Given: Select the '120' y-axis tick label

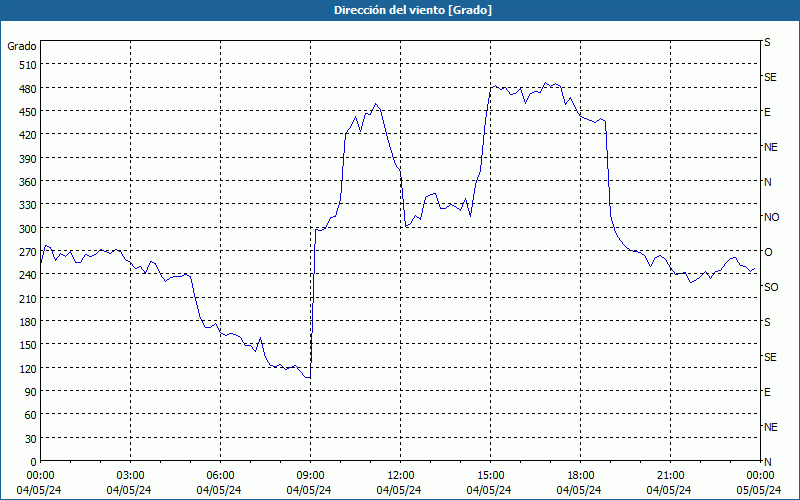Looking at the screenshot, I should (29, 369).
